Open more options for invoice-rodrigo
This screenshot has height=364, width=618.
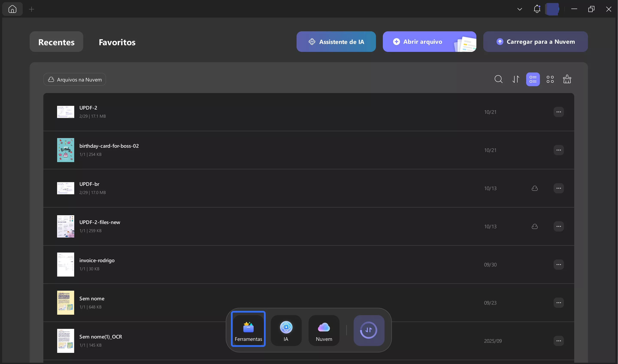point(559,265)
